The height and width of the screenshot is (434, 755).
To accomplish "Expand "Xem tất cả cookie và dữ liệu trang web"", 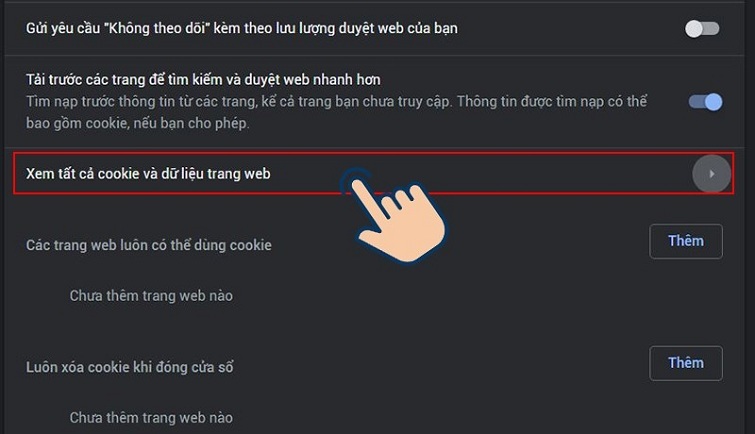I will tap(374, 174).
